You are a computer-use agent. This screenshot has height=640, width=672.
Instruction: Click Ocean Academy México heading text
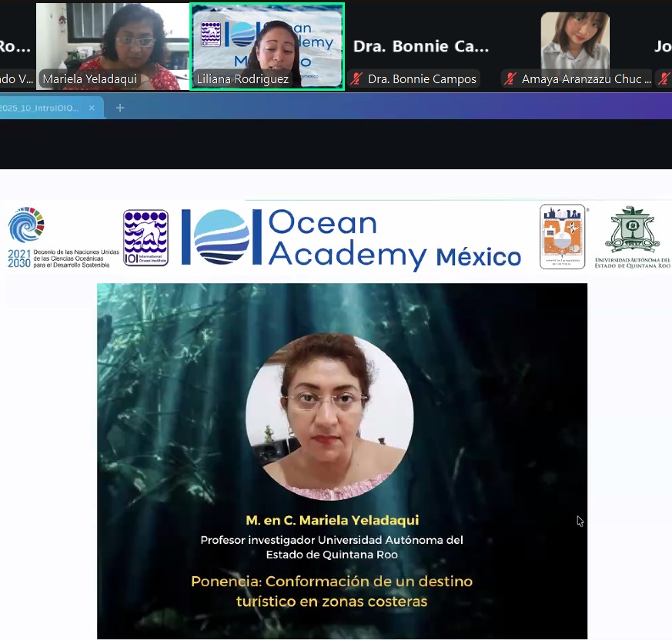394,239
